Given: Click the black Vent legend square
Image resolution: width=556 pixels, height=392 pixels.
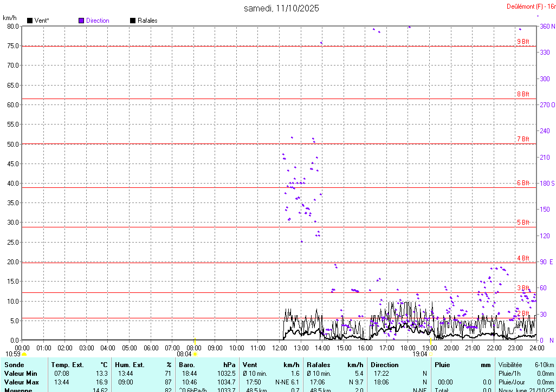Looking at the screenshot, I should coord(30,21).
